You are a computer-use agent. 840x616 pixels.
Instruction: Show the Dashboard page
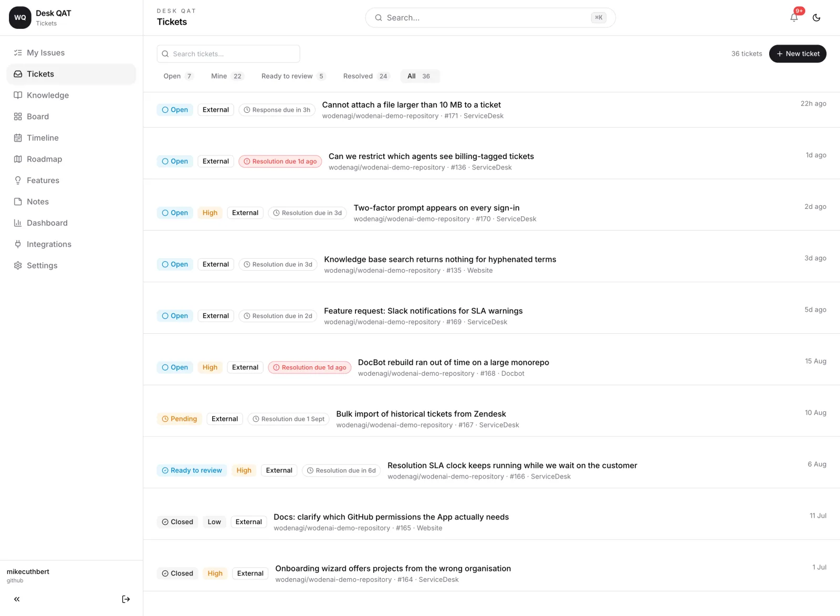click(71, 223)
